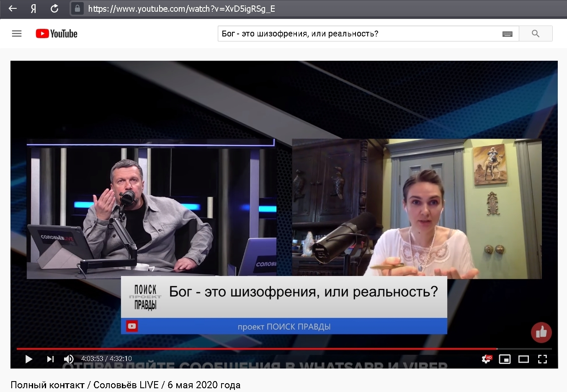Open the Yandex home button
This screenshot has width=567, height=392.
(34, 9)
